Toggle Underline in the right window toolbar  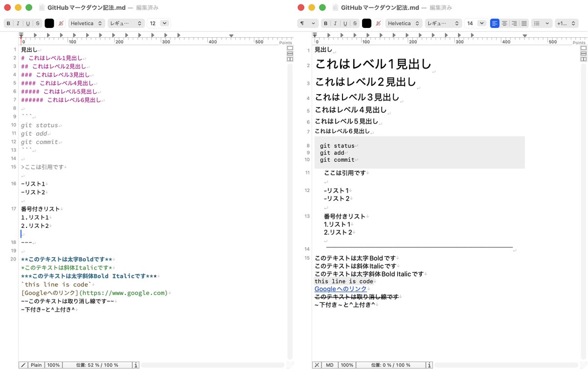point(345,23)
